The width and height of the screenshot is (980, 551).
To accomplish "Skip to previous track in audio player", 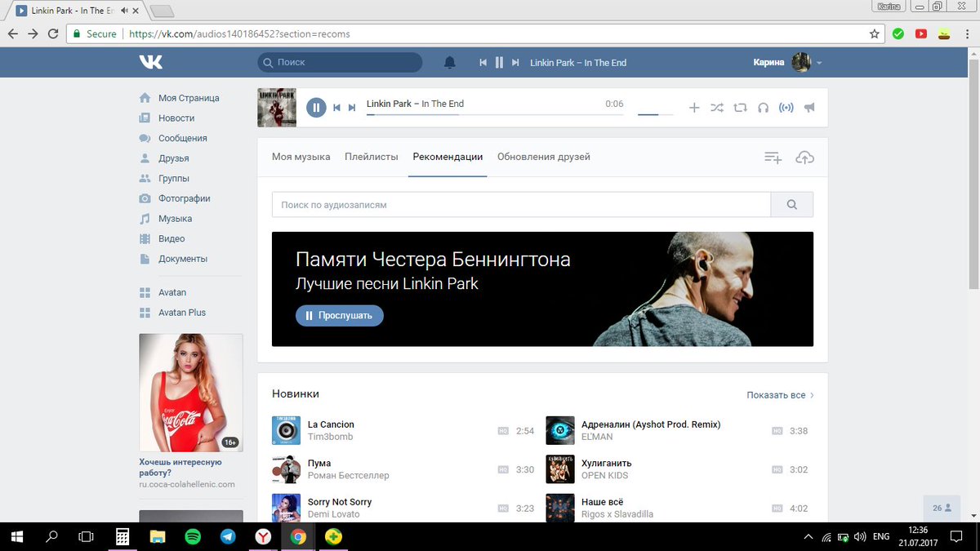I will point(336,108).
